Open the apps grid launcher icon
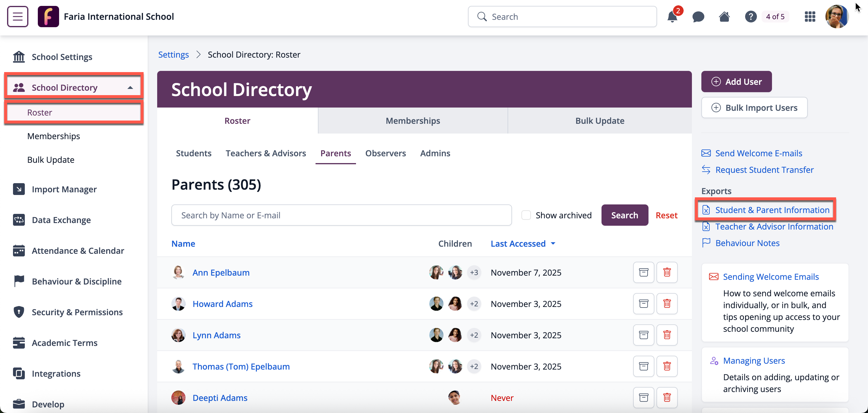 pos(810,17)
